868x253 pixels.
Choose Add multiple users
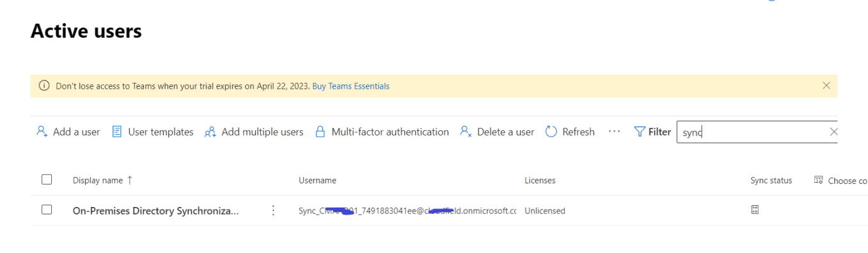tap(254, 132)
